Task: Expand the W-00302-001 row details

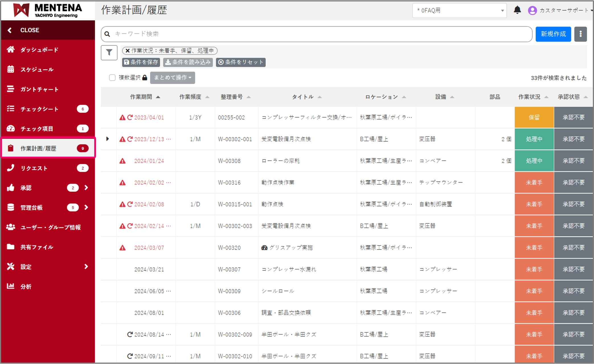Action: (x=108, y=139)
